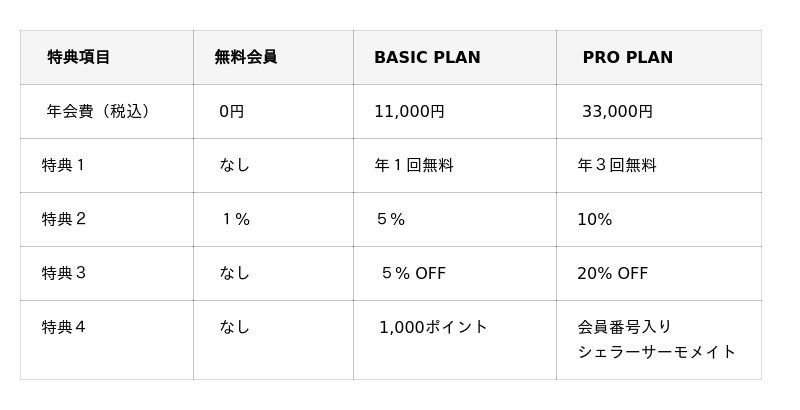Click the 年会費（税込）row label

tap(101, 111)
